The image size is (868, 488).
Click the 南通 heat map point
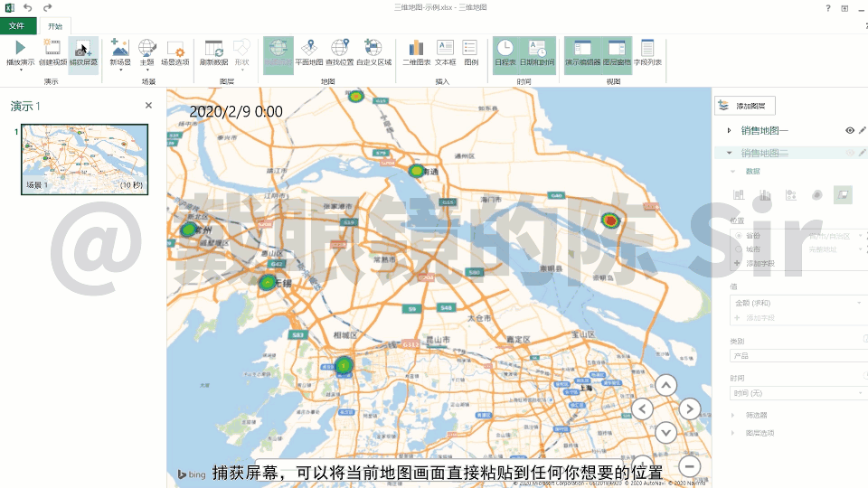(x=416, y=171)
